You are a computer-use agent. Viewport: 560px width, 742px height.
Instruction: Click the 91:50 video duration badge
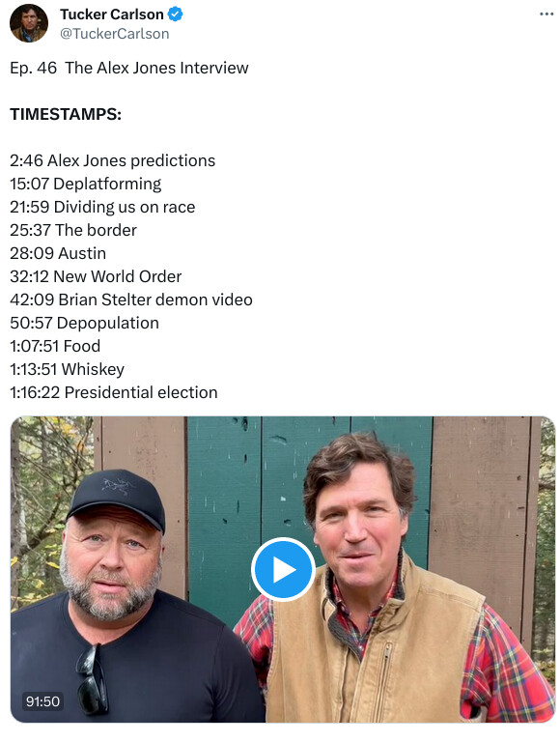43,701
